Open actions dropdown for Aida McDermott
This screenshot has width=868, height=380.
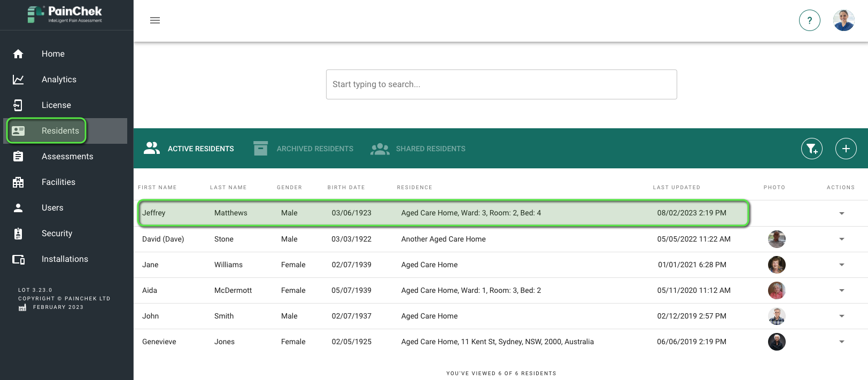pos(842,290)
